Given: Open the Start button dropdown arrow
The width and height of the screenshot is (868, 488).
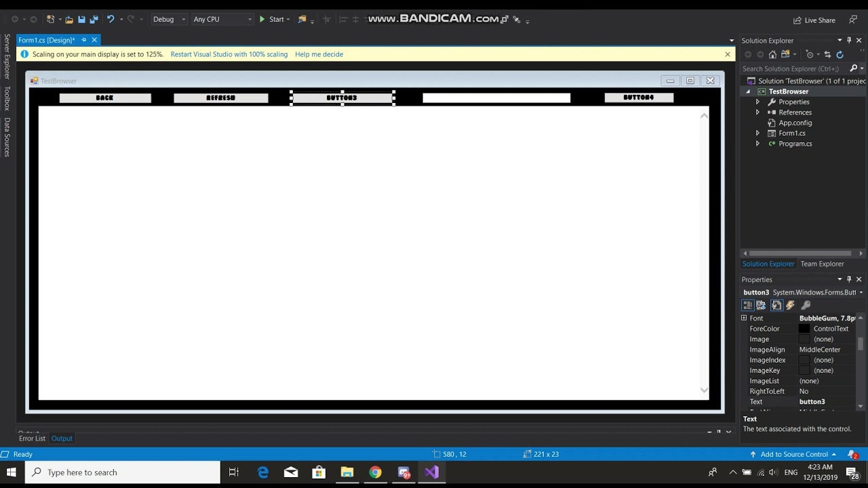Looking at the screenshot, I should coord(288,20).
